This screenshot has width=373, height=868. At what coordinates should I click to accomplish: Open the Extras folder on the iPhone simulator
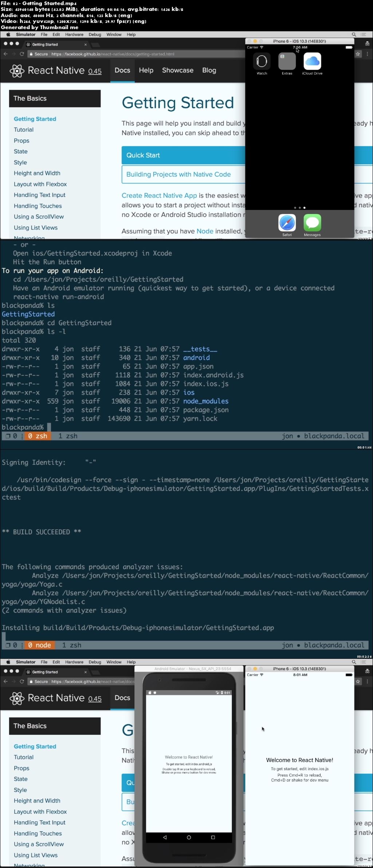click(287, 61)
